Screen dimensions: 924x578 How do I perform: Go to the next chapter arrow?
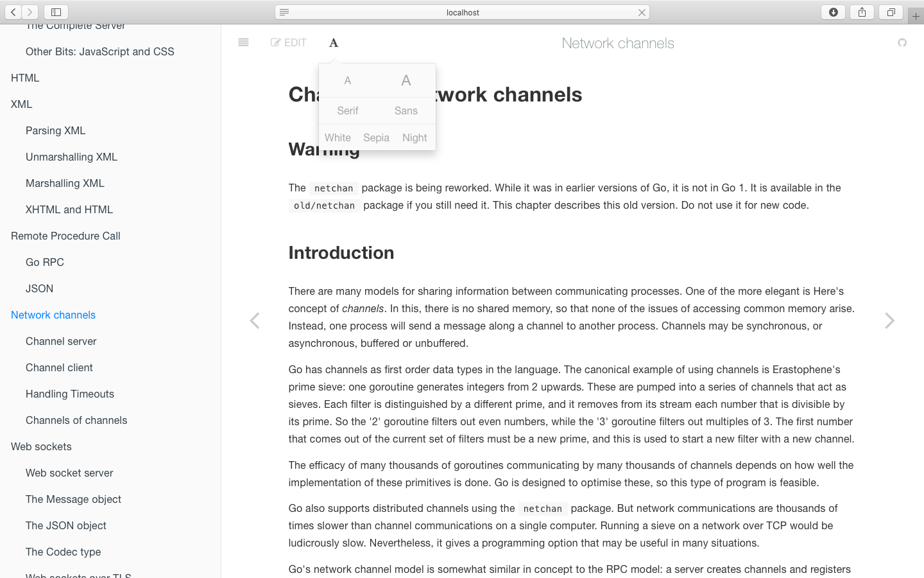click(x=889, y=320)
